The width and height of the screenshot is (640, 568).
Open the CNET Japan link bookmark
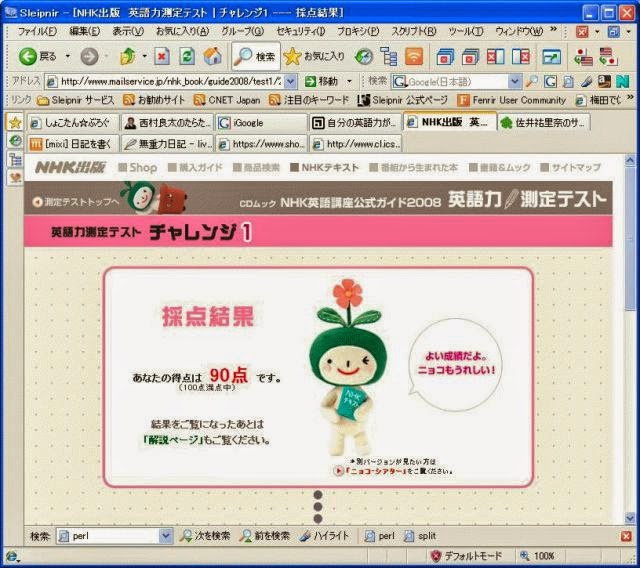(227, 100)
